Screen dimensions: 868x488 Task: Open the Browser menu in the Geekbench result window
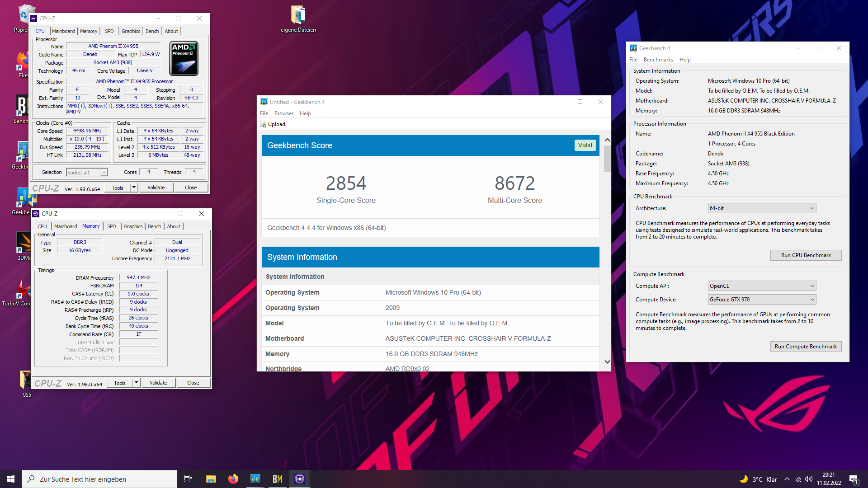pos(284,113)
